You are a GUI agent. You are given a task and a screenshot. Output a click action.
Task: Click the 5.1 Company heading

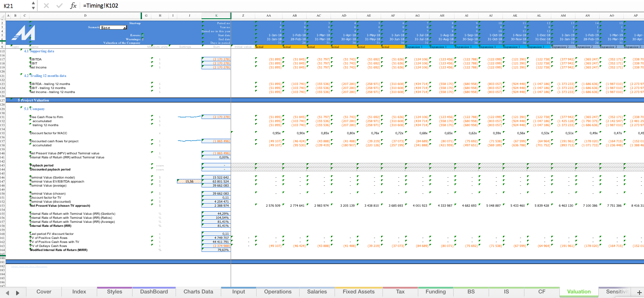[x=34, y=109]
